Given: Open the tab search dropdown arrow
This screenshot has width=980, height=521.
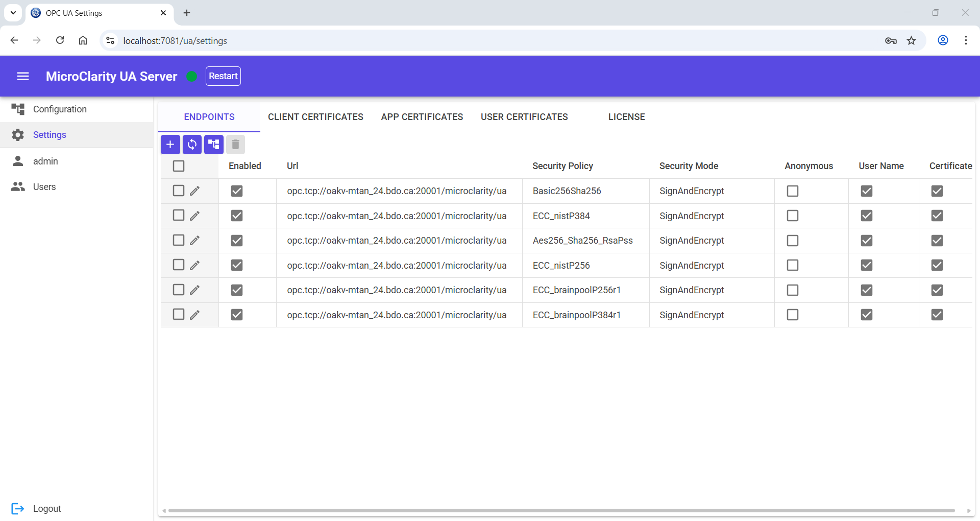Looking at the screenshot, I should [x=13, y=13].
